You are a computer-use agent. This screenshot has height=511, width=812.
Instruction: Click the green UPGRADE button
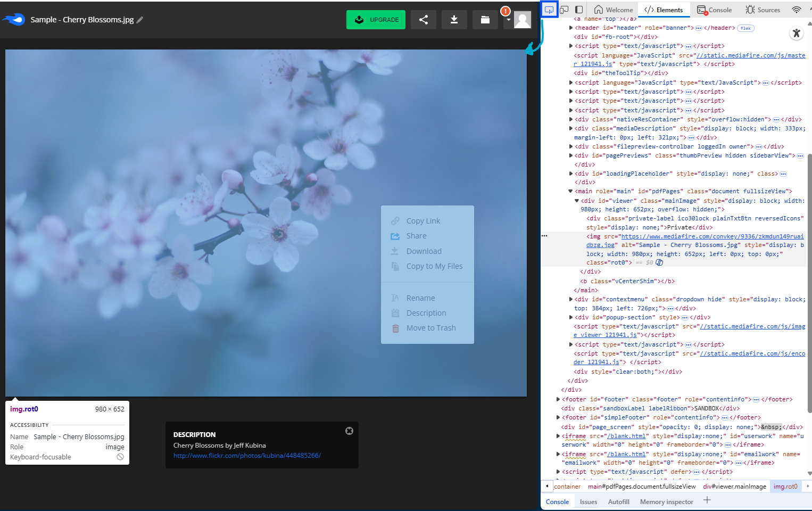coord(376,20)
